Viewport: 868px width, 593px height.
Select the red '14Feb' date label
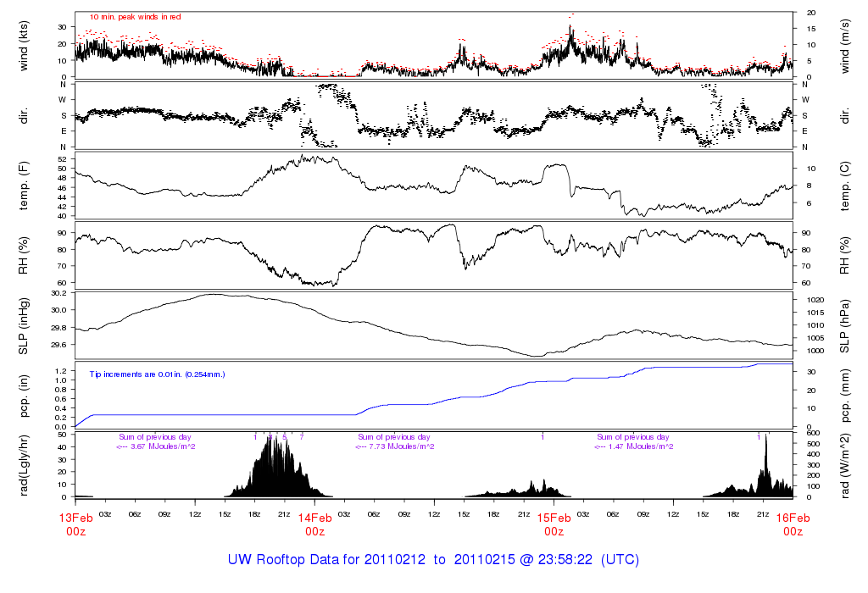[315, 518]
